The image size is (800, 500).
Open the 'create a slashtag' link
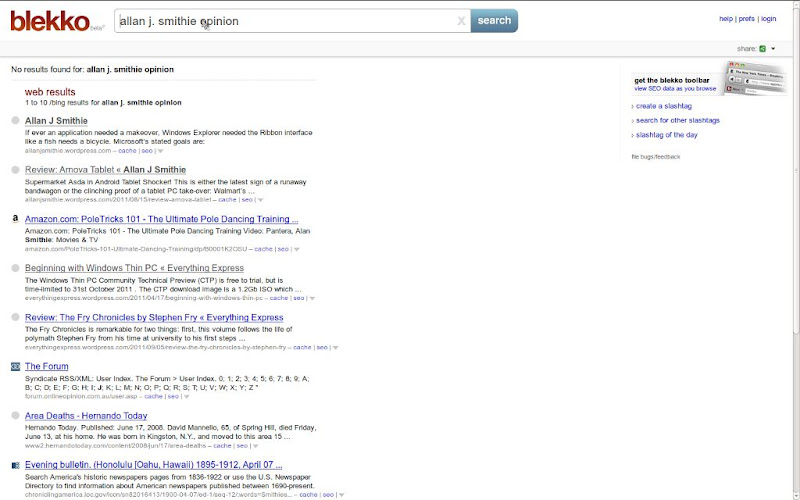click(664, 106)
